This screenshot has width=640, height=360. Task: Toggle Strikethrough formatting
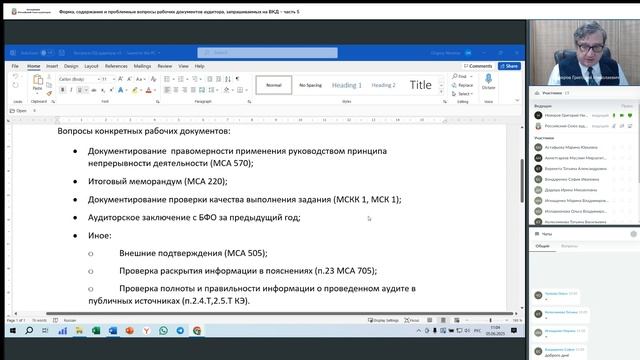pos(94,90)
